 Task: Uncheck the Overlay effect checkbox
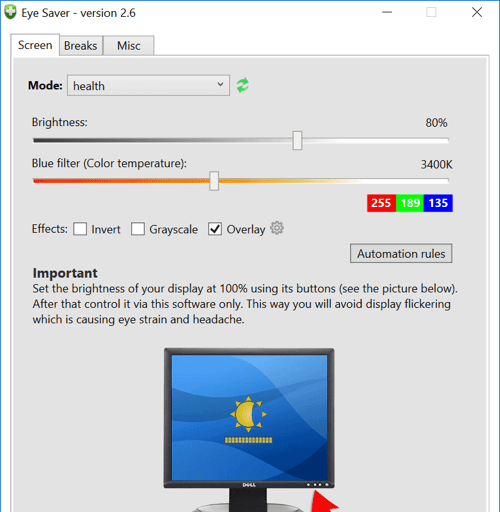pos(215,229)
